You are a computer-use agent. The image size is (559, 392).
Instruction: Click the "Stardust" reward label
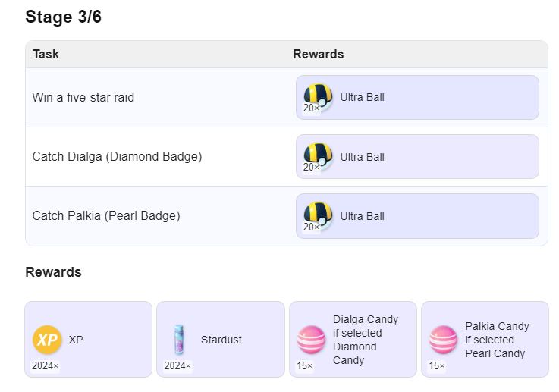click(221, 340)
